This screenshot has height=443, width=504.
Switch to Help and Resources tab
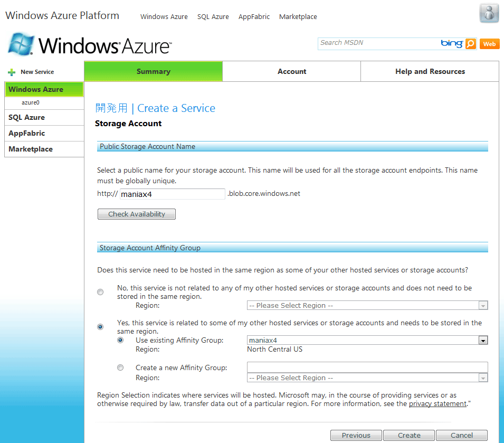coord(430,71)
